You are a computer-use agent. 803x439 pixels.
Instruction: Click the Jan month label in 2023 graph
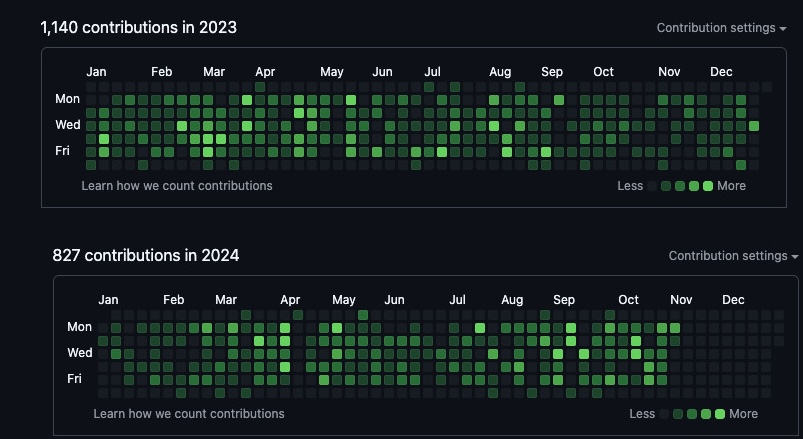[x=96, y=72]
